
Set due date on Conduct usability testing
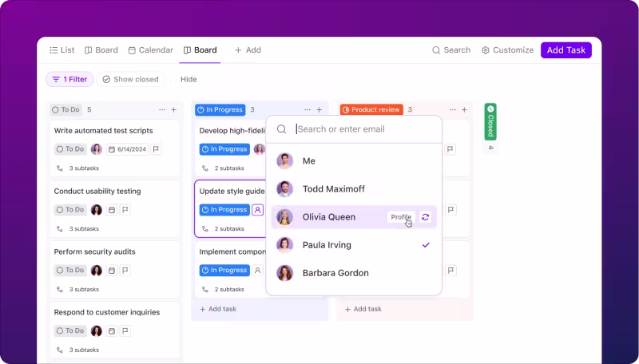point(112,210)
